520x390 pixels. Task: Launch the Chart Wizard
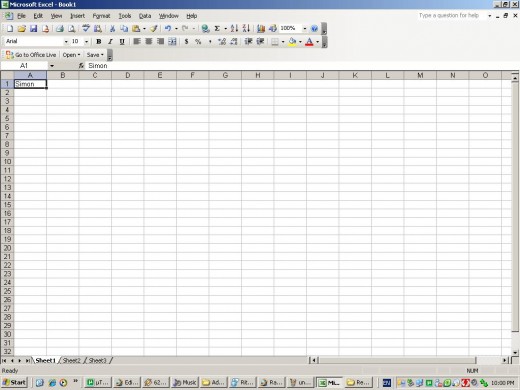pos(261,29)
